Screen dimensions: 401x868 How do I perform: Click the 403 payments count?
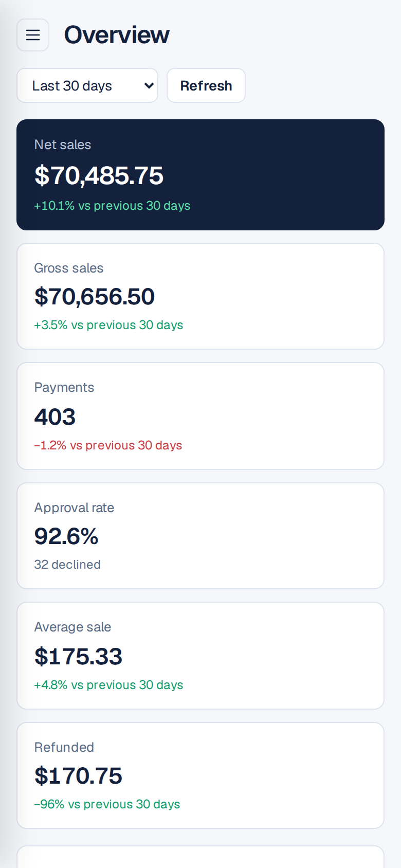tap(55, 417)
